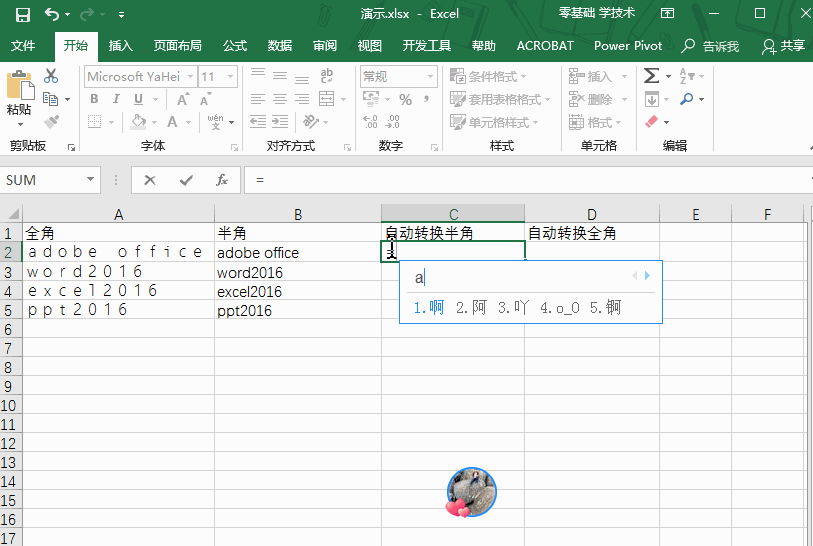This screenshot has width=813, height=546.
Task: Click the format painter brush icon
Action: point(51,122)
